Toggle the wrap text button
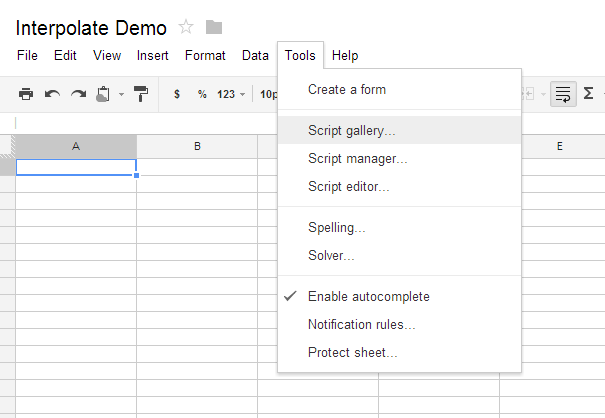 tap(563, 94)
